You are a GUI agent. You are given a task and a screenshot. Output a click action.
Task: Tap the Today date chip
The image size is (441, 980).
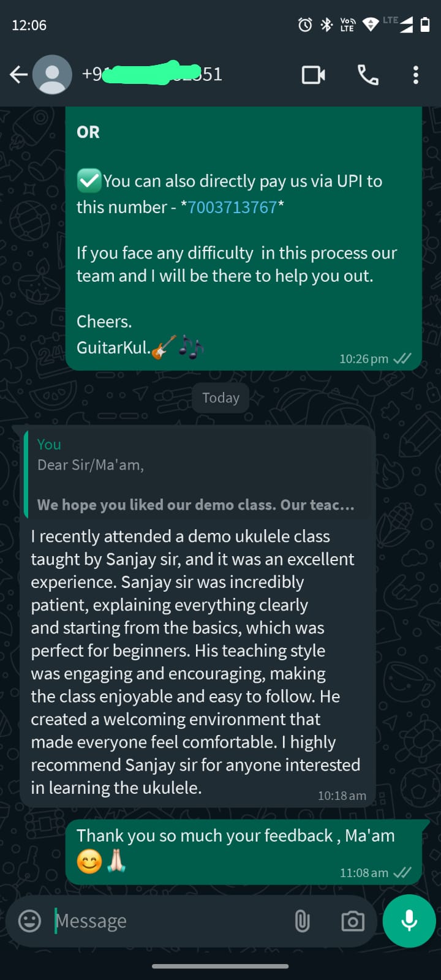click(221, 398)
